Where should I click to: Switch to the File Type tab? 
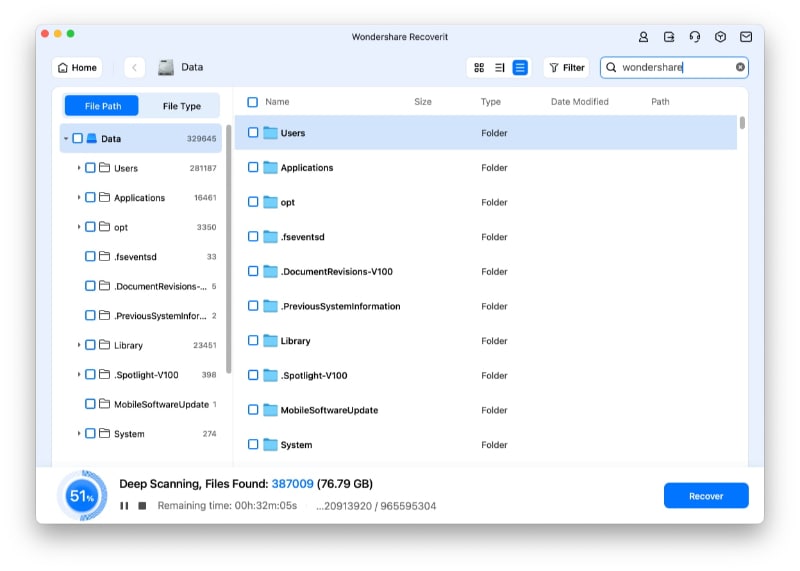point(182,106)
